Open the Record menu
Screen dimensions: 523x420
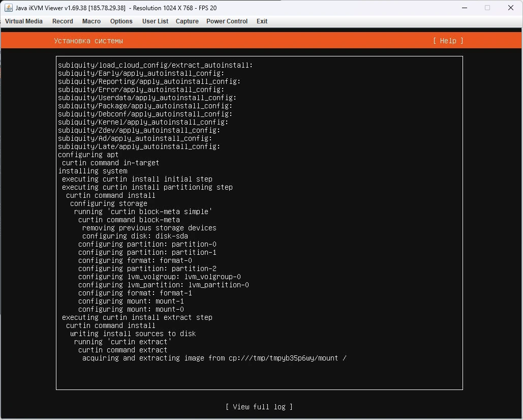coord(63,21)
